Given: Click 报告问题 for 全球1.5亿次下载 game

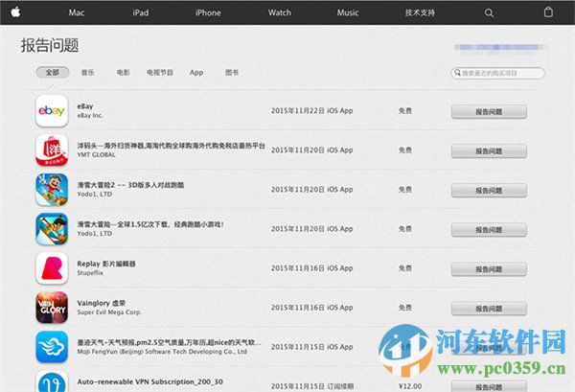Looking at the screenshot, I should 489,230.
